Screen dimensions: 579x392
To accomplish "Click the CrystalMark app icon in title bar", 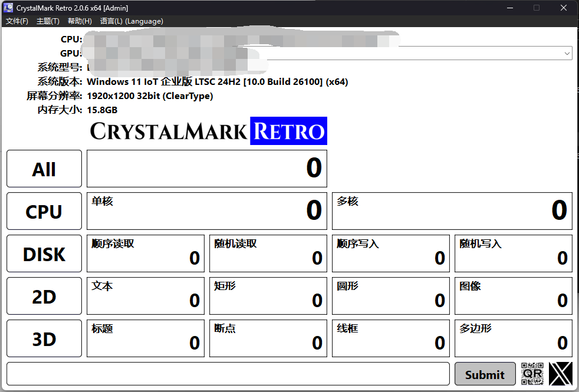I will point(8,8).
